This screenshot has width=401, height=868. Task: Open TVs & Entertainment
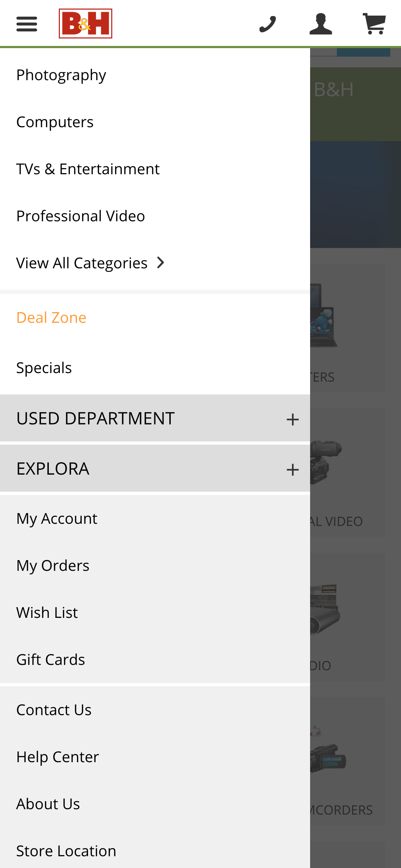88,169
